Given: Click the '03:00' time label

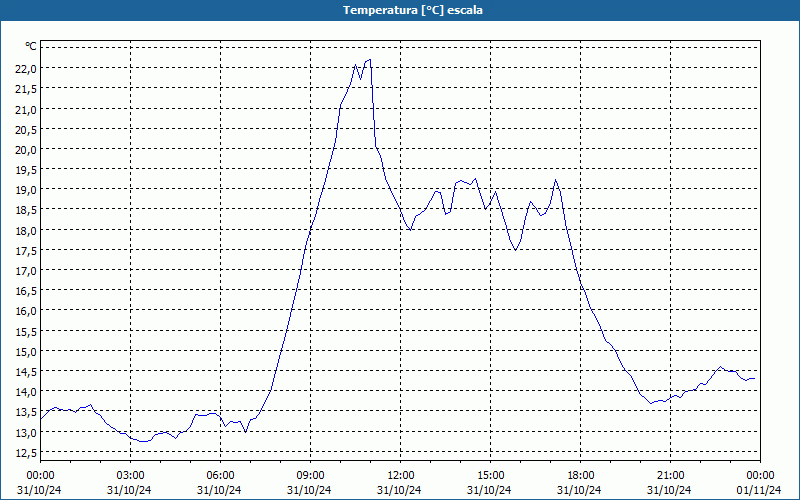Looking at the screenshot, I should (x=130, y=476).
